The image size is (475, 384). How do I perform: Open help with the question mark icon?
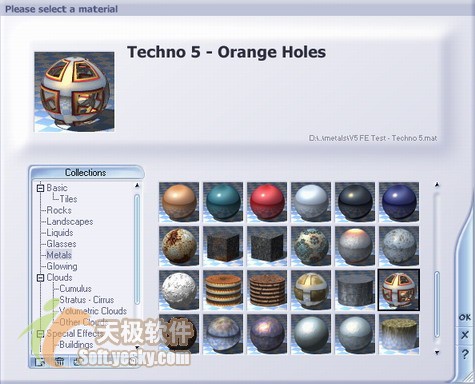click(x=465, y=354)
